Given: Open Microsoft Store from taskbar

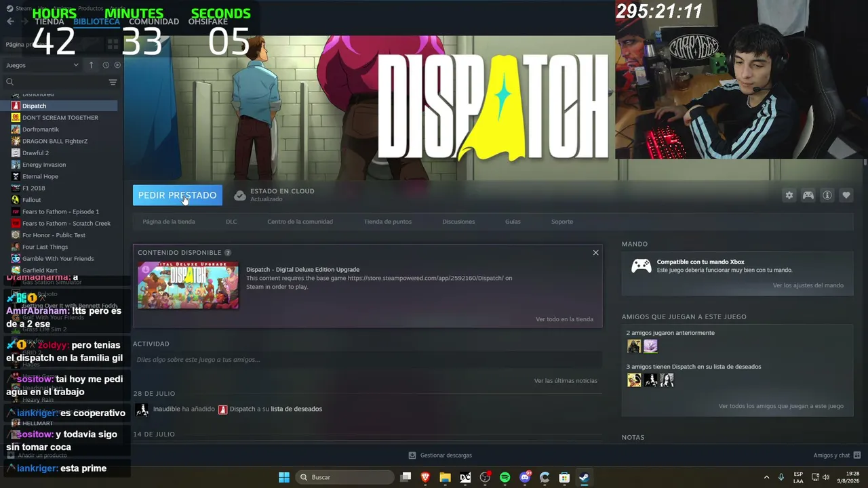Looking at the screenshot, I should pyautogui.click(x=564, y=477).
